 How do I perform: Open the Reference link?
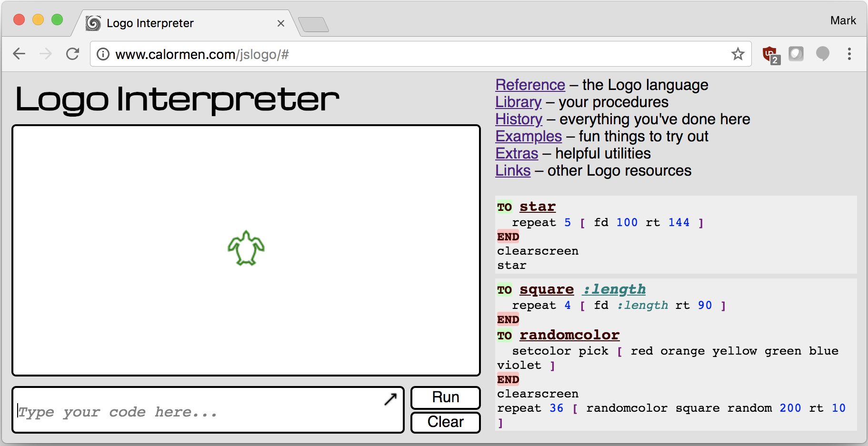coord(530,85)
